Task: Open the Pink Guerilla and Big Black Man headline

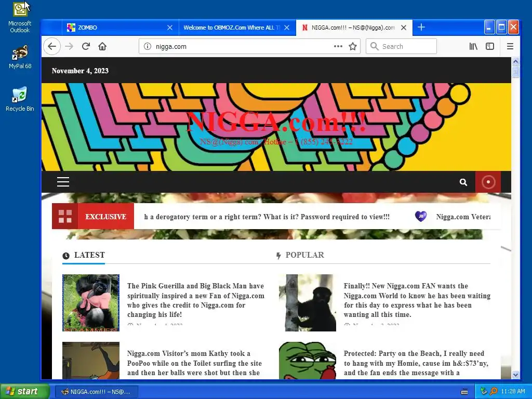Action: 196,300
